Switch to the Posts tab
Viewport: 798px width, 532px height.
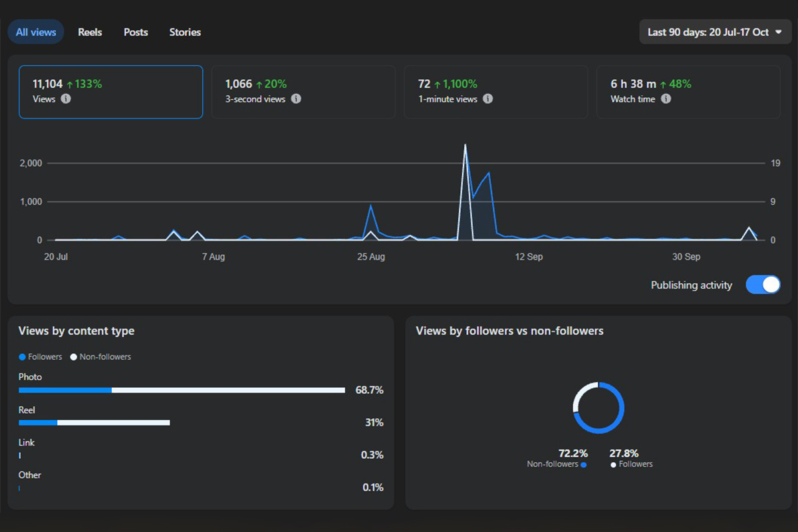click(x=136, y=32)
